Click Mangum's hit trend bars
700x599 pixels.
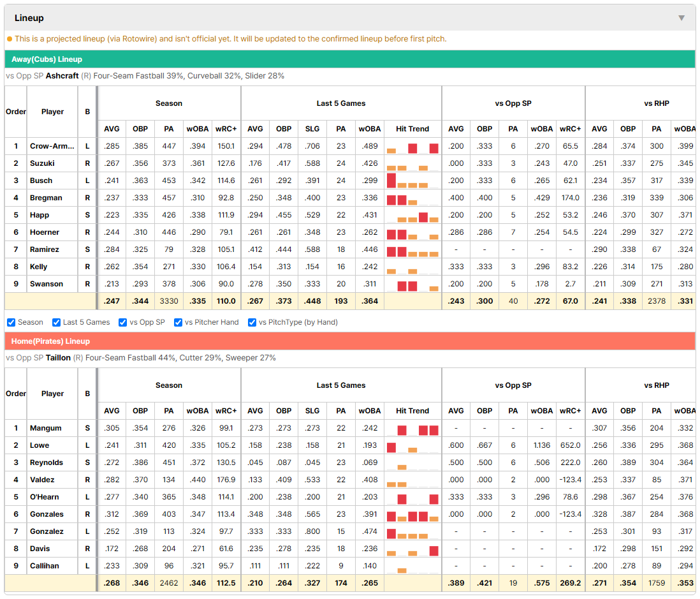point(412,429)
